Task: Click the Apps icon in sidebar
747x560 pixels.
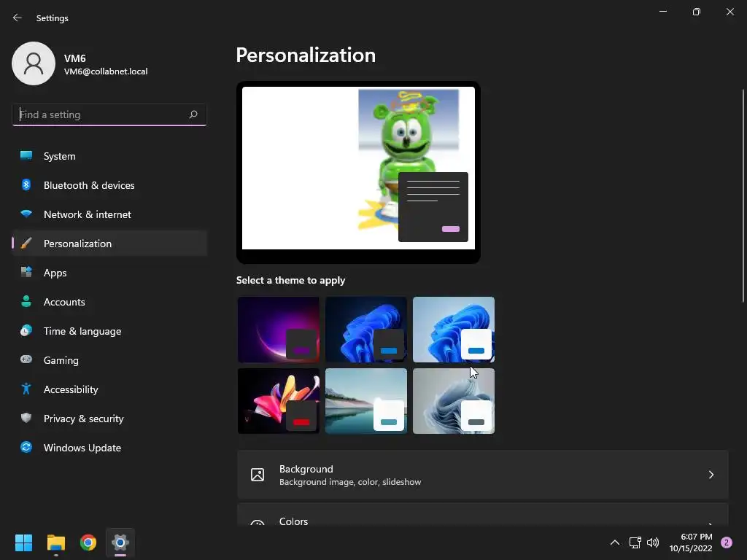Action: pyautogui.click(x=26, y=273)
